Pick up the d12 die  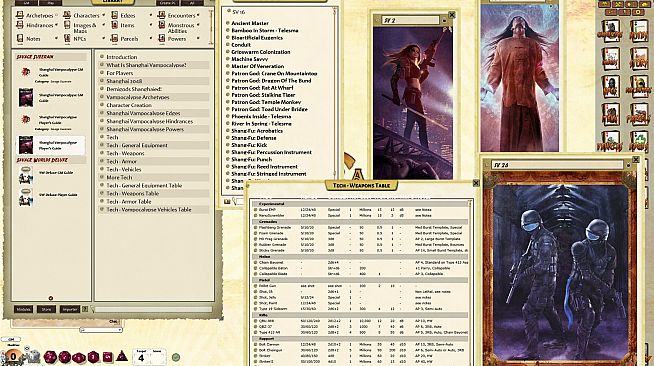tap(64, 357)
